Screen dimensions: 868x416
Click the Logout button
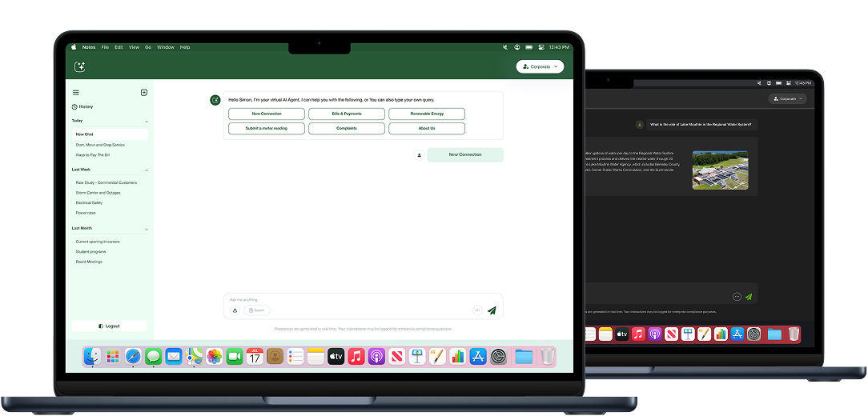[110, 326]
